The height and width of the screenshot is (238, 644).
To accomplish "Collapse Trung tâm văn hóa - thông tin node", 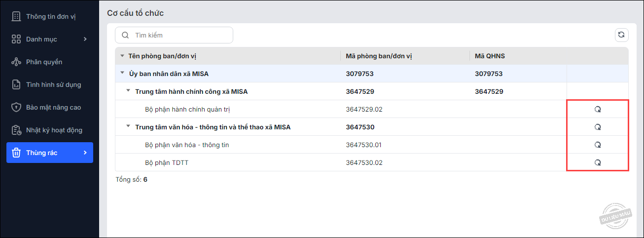I will [128, 127].
